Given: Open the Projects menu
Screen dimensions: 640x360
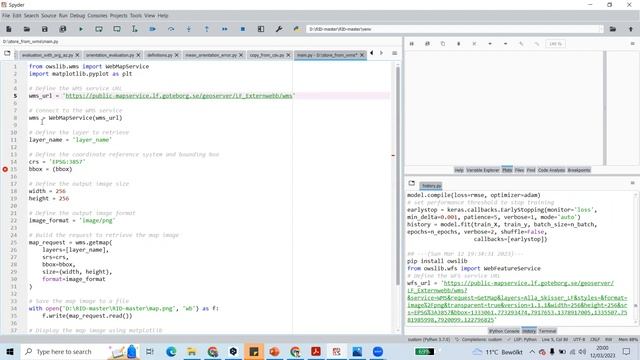Looking at the screenshot, I should coord(118,16).
